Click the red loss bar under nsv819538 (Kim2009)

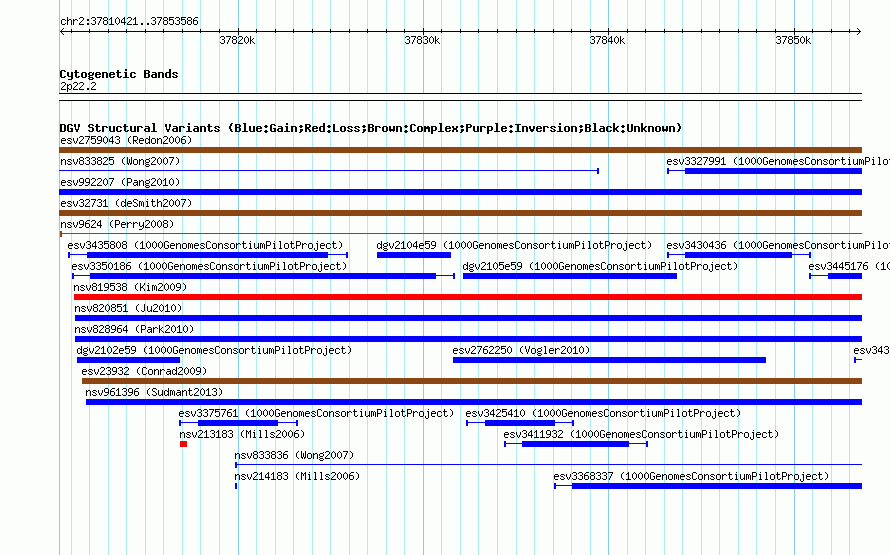[x=468, y=297]
